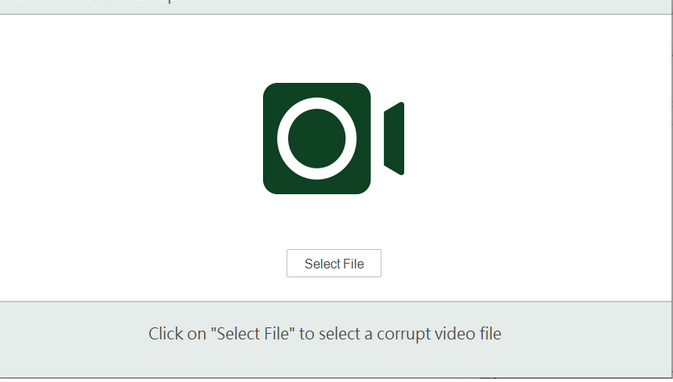Click the Select File button
The image size is (673, 382).
333,263
